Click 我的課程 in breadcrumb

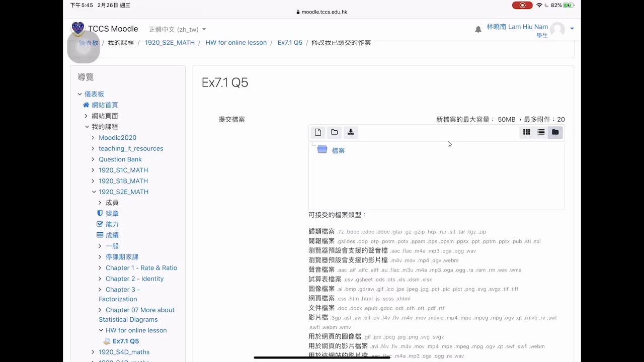pos(121,43)
